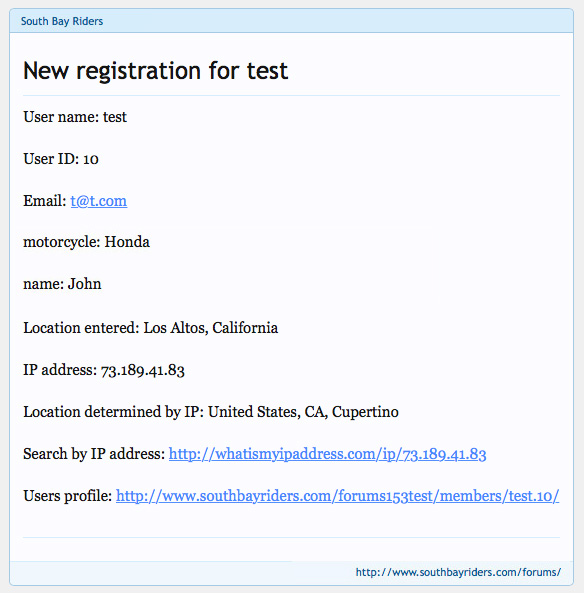
Task: Visit the test.10 member profile link
Action: pyautogui.click(x=337, y=496)
